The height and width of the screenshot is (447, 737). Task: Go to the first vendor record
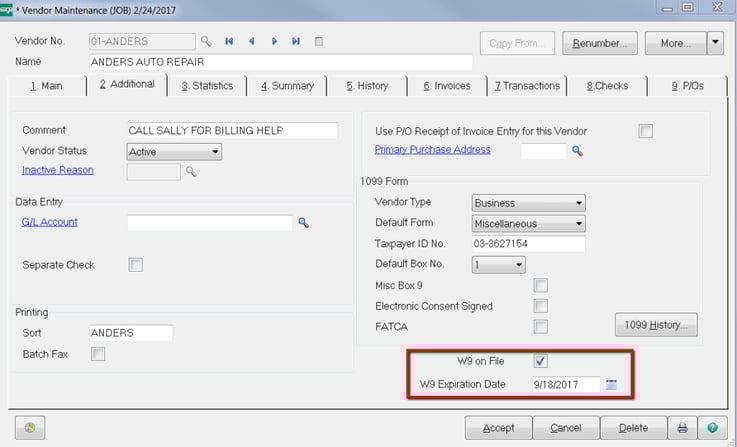[x=230, y=42]
